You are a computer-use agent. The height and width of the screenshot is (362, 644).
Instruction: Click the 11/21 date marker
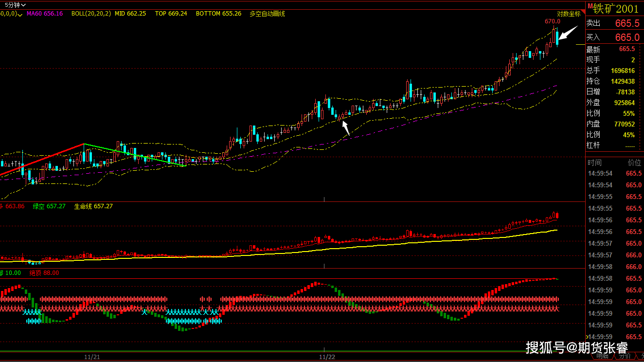pos(92,357)
